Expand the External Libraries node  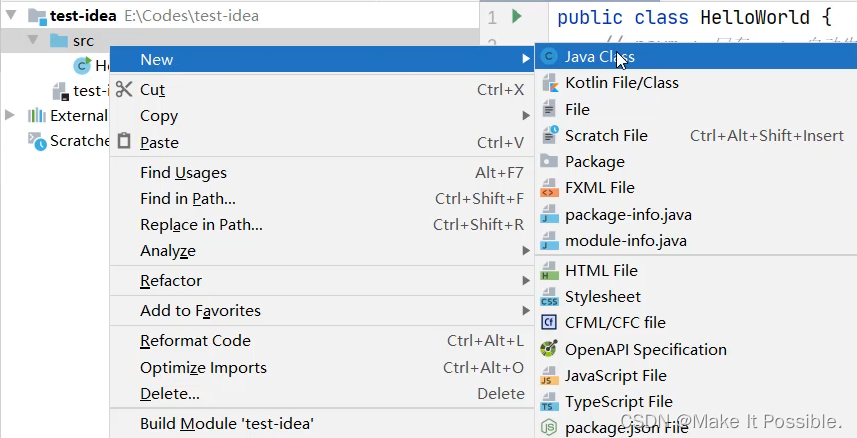pyautogui.click(x=11, y=115)
